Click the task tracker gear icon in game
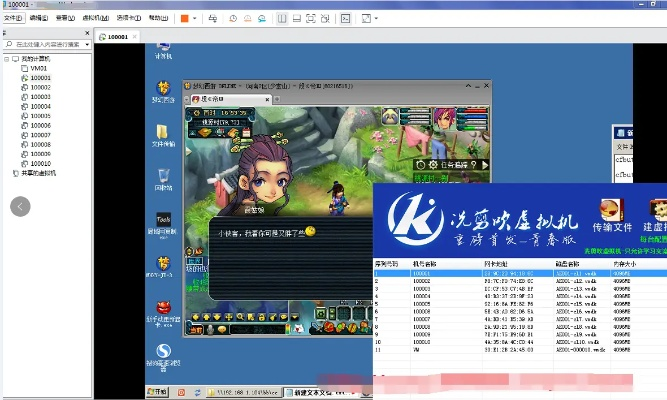The height and width of the screenshot is (400, 667). tap(433, 165)
